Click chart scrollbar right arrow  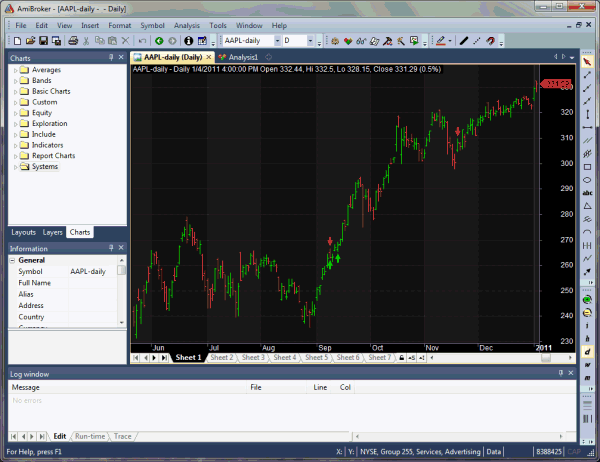[570, 358]
